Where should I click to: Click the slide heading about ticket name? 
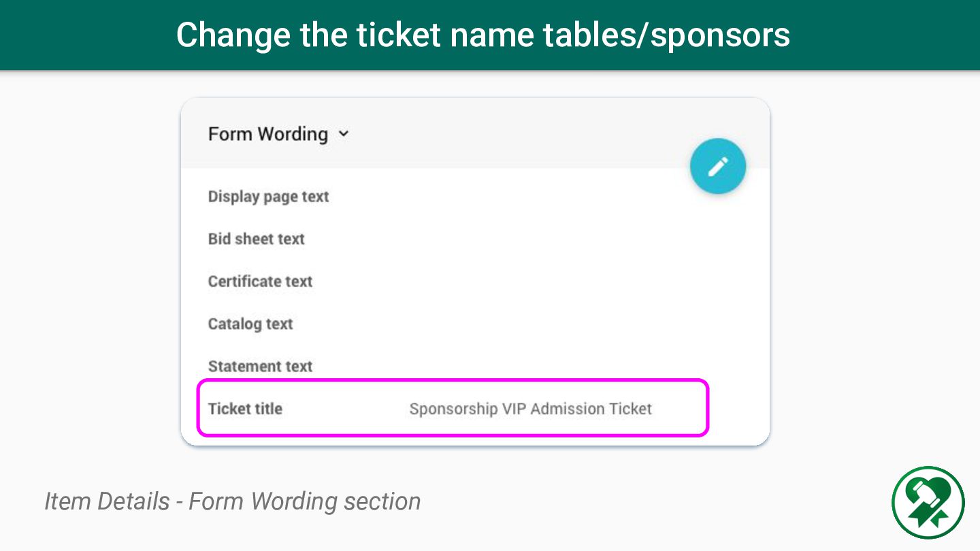[483, 35]
